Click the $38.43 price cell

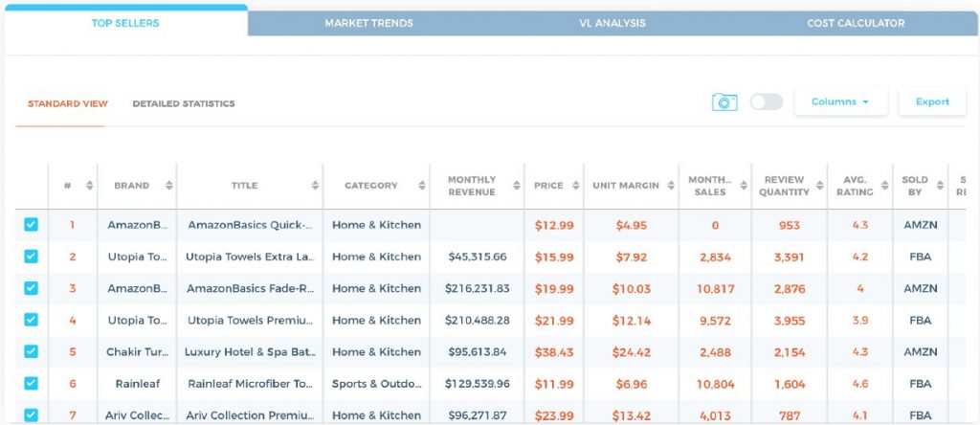[554, 352]
